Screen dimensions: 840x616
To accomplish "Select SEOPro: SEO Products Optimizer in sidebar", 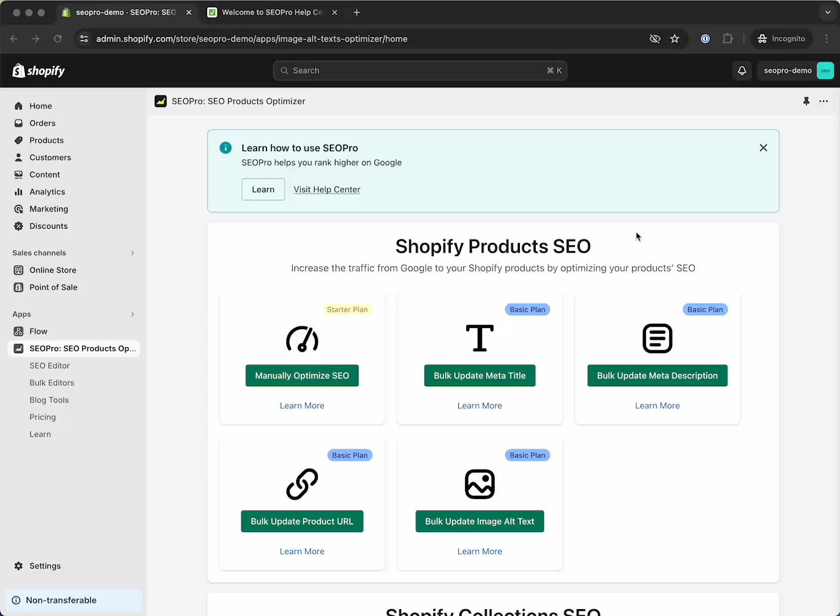I will click(74, 348).
